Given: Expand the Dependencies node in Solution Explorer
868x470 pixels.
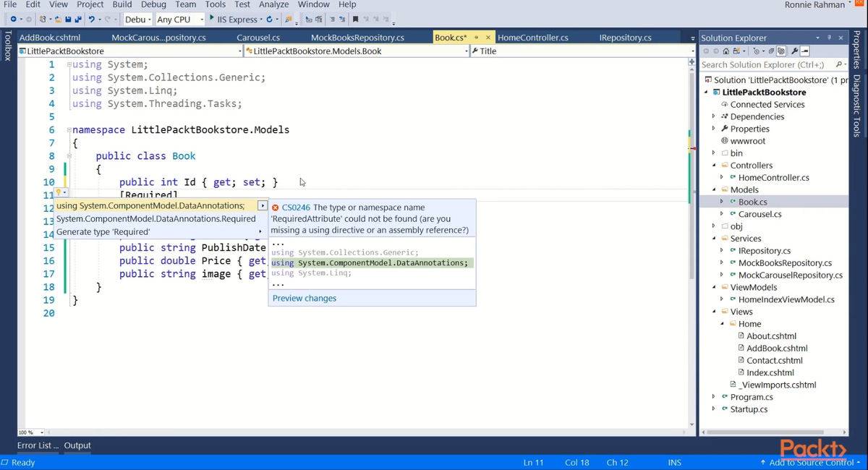Looking at the screenshot, I should click(x=714, y=116).
